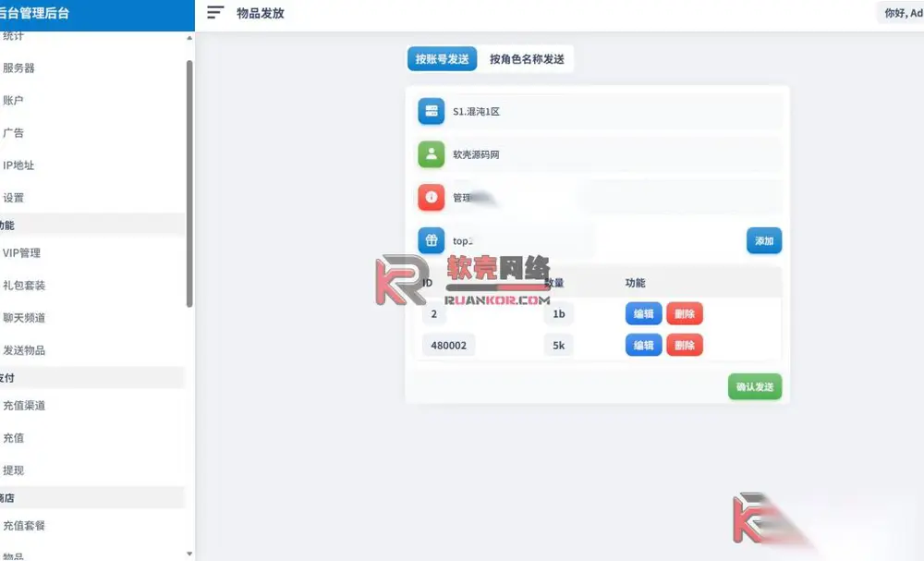Click the sidebar scroll-down arrow
The image size is (924, 561).
tap(189, 554)
